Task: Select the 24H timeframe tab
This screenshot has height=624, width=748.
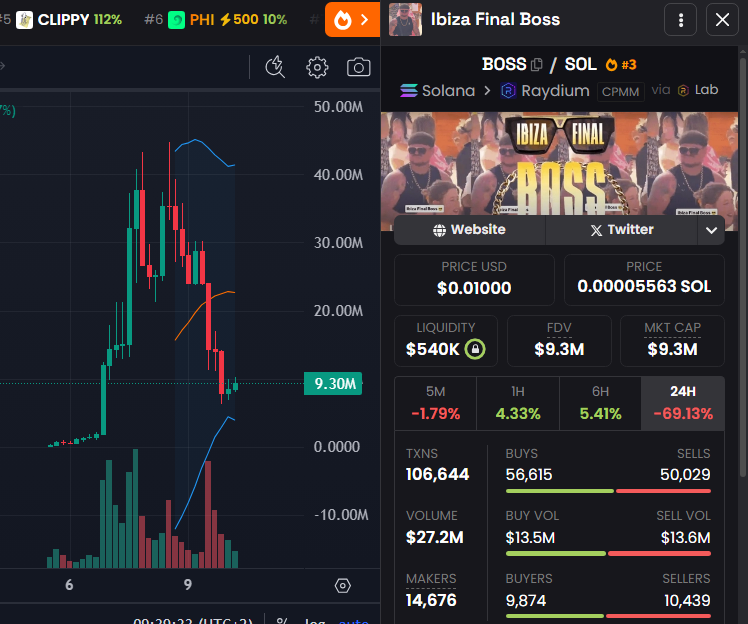Action: 683,403
